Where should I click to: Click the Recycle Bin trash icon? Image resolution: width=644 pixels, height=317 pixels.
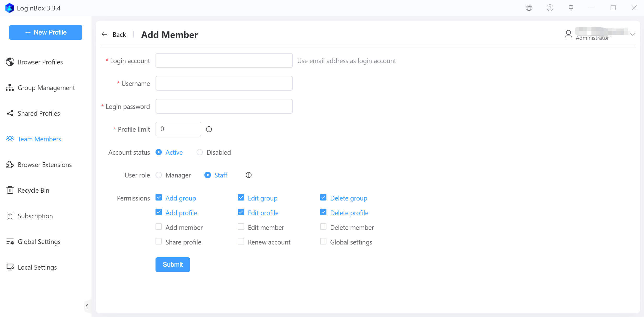10,190
